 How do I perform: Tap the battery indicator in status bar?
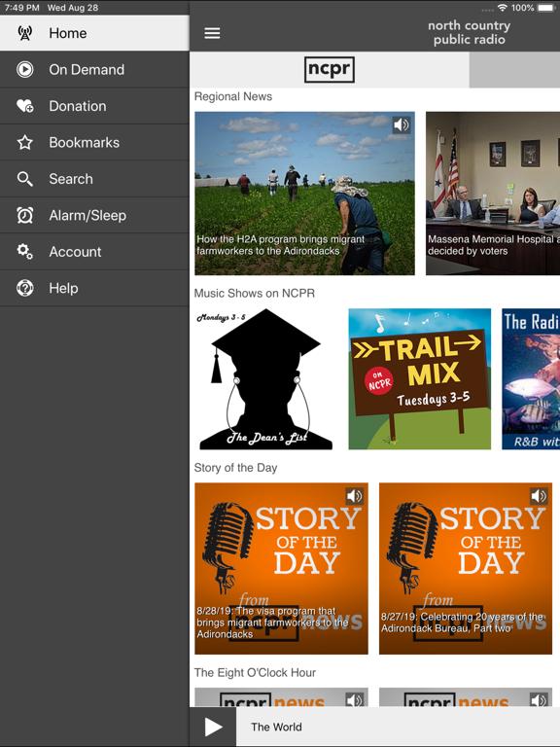[546, 8]
